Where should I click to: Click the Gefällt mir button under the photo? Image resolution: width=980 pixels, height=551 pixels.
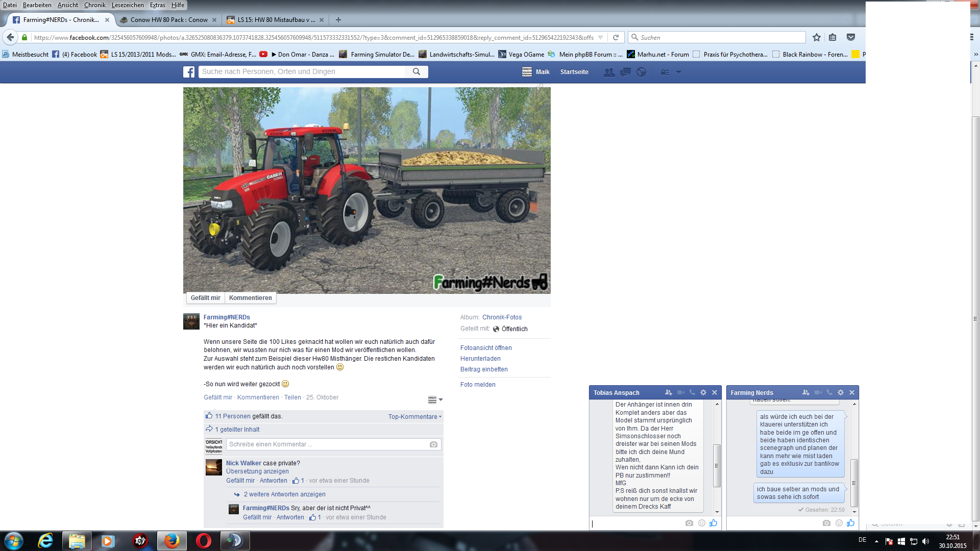pyautogui.click(x=205, y=298)
